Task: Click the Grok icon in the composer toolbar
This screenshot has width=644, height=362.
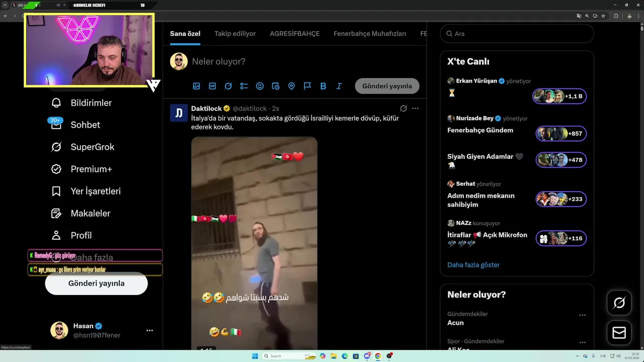Action: click(228, 86)
